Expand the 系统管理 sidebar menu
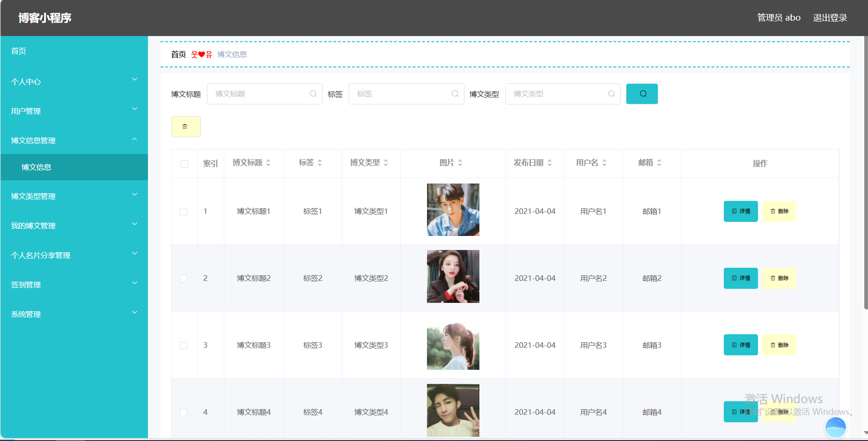Image resolution: width=868 pixels, height=441 pixels. (x=74, y=314)
